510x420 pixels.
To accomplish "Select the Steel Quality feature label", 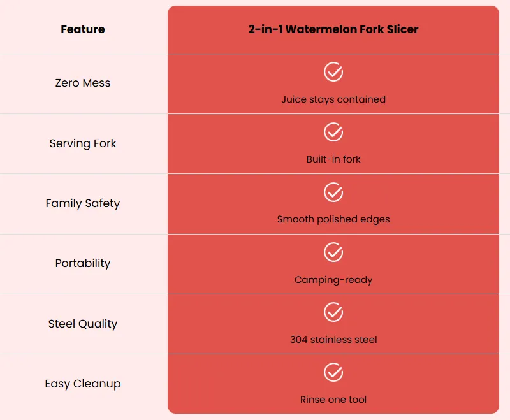I will (x=83, y=324).
